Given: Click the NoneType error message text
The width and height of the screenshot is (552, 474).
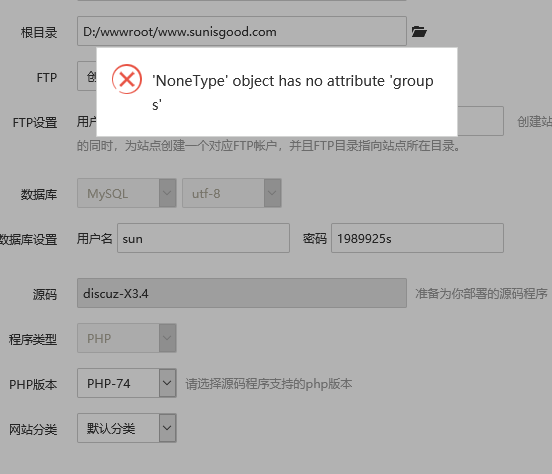Looking at the screenshot, I should pos(293,93).
